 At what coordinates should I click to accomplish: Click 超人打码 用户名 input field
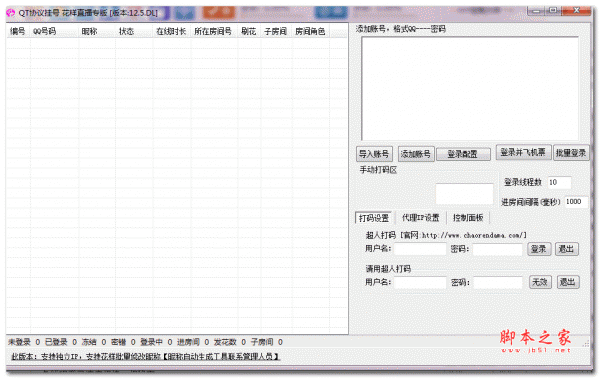(420, 249)
